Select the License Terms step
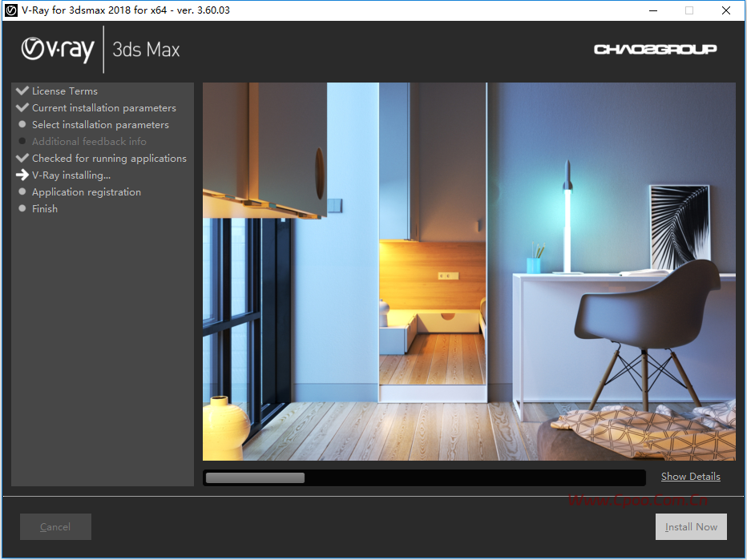This screenshot has width=747, height=560. [x=65, y=91]
